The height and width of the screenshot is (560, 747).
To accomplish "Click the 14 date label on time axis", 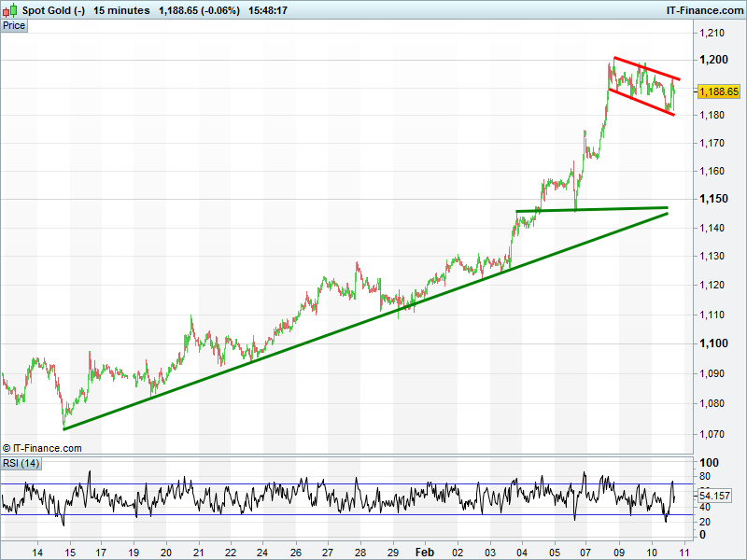I will tap(38, 552).
